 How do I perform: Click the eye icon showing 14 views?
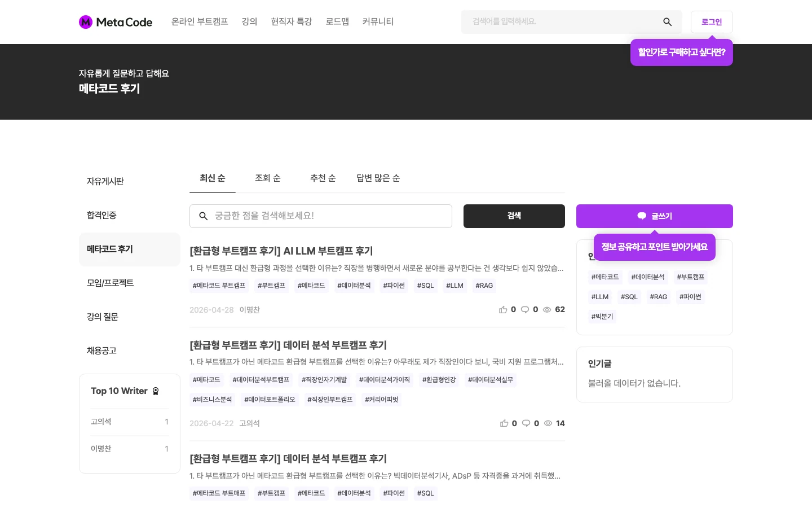[548, 423]
